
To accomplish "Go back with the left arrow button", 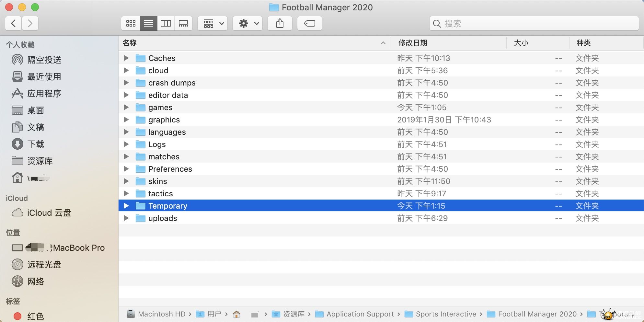I will [x=14, y=23].
